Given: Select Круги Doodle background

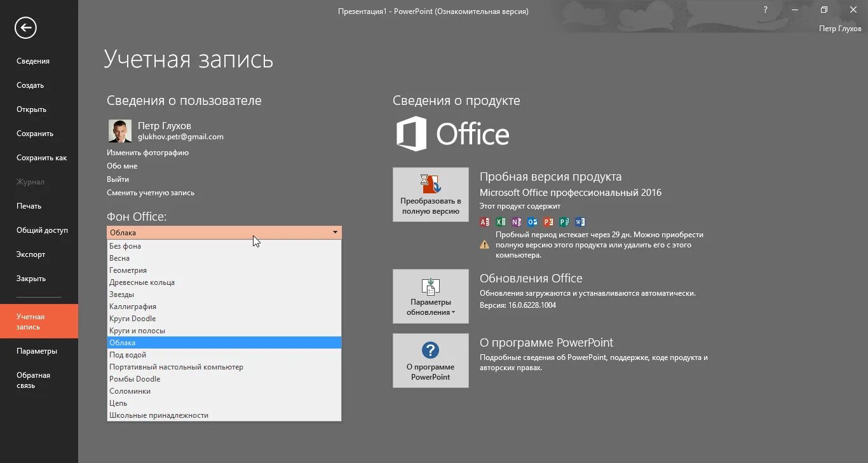Looking at the screenshot, I should coord(224,319).
